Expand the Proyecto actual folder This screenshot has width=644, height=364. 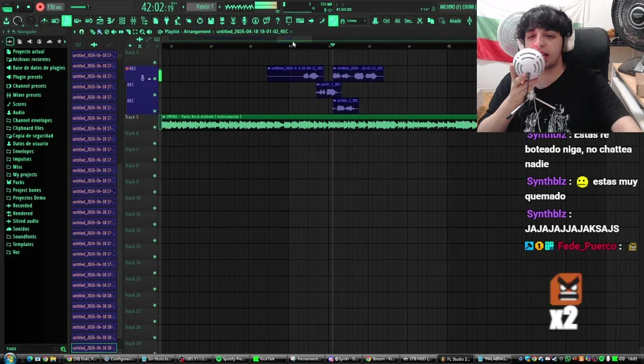tap(28, 52)
